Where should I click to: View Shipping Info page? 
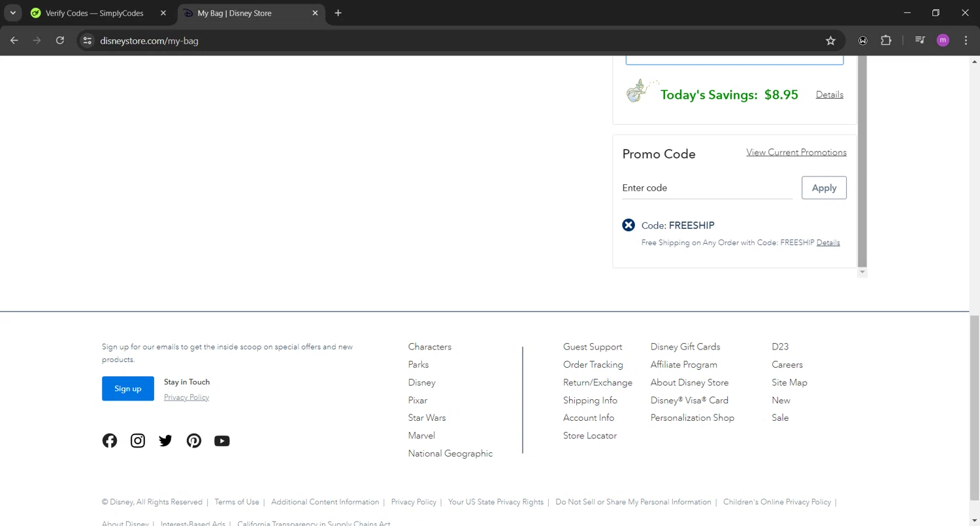click(x=590, y=400)
